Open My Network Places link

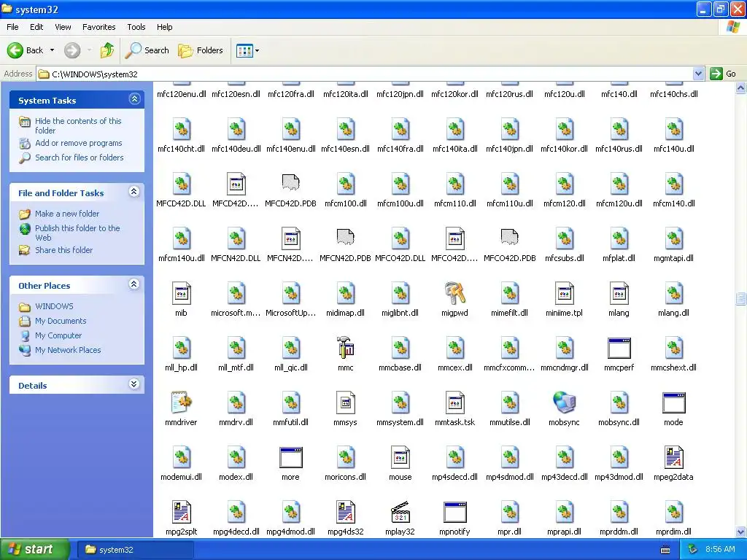[68, 350]
